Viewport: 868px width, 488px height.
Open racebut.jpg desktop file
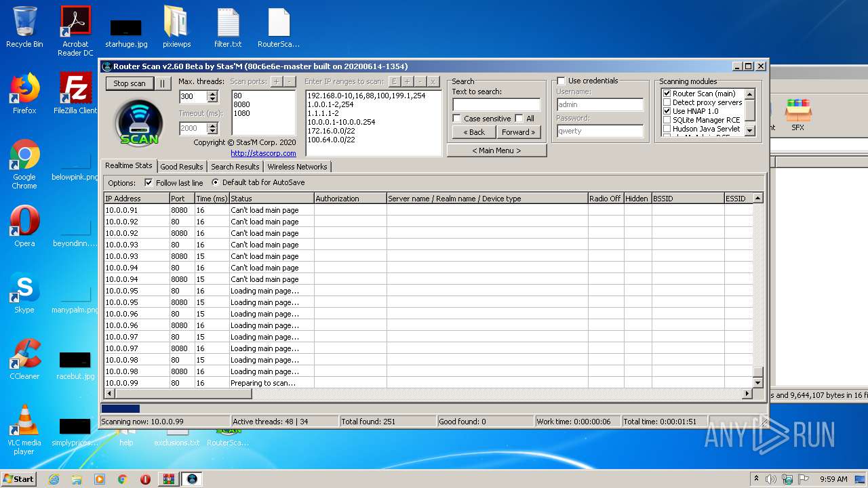click(x=75, y=365)
